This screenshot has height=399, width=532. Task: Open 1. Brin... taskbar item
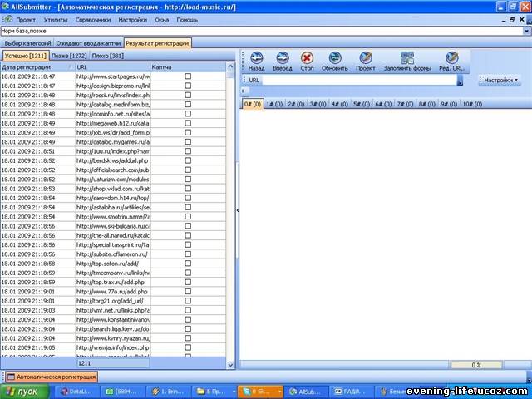(168, 392)
